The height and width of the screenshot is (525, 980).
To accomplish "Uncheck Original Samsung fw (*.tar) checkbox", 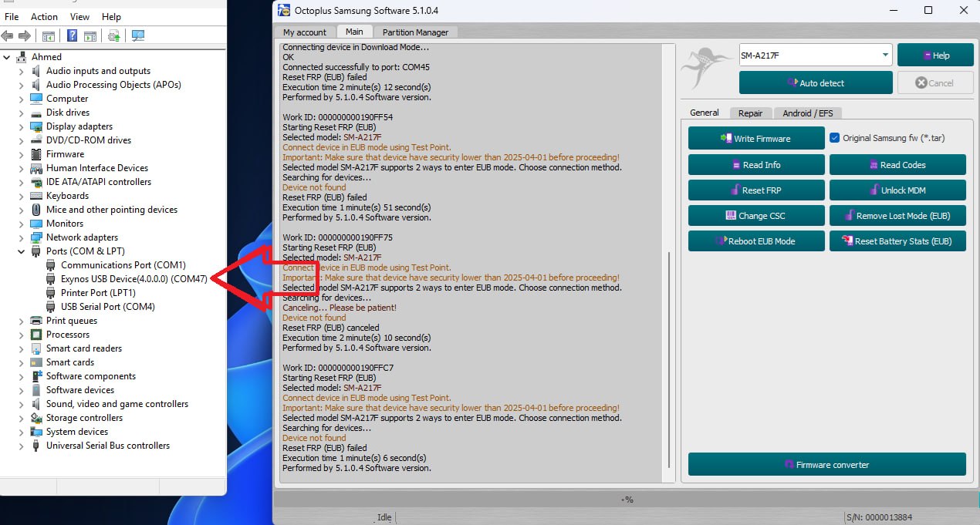I will pos(834,138).
